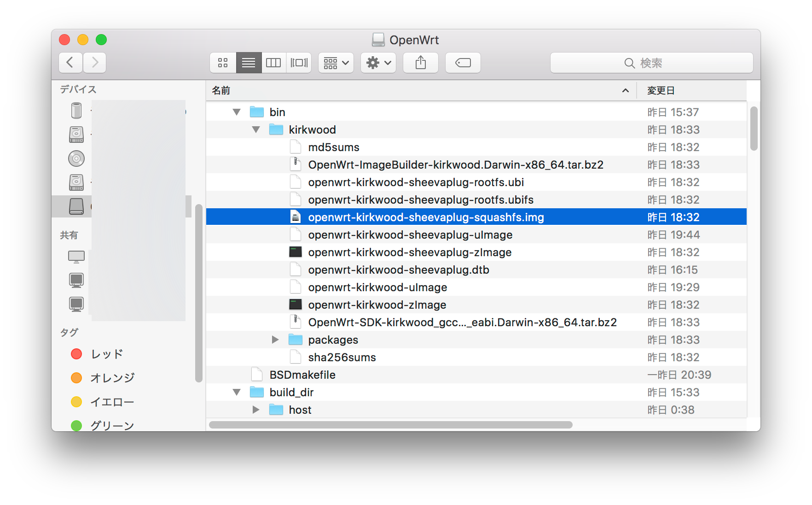The image size is (812, 505).
Task: Select the sheevaplug-rootfs.ubifs file icon
Action: (x=296, y=200)
